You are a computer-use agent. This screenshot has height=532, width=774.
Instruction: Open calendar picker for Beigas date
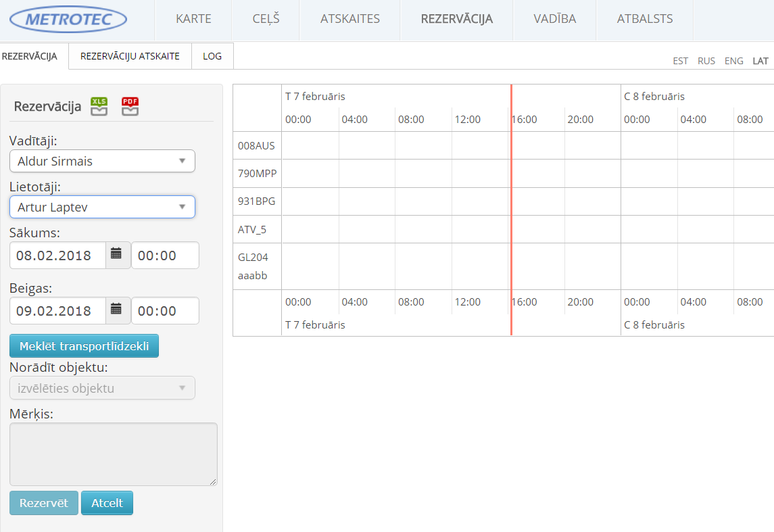pos(116,310)
